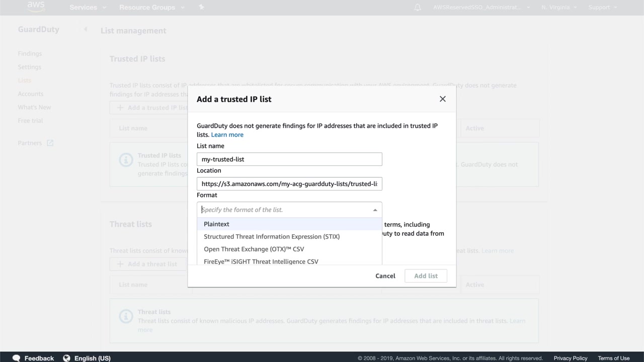The height and width of the screenshot is (362, 644).
Task: Open the Services dropdown menu
Action: tap(88, 8)
